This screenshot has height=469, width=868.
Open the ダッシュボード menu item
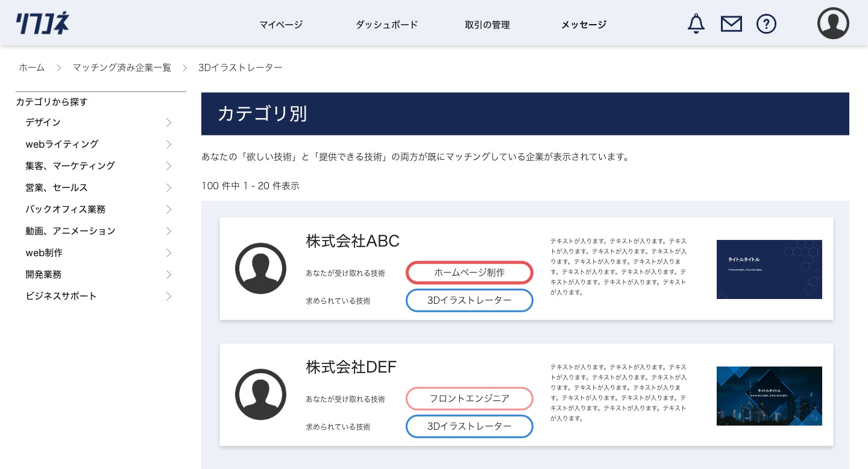coord(386,25)
